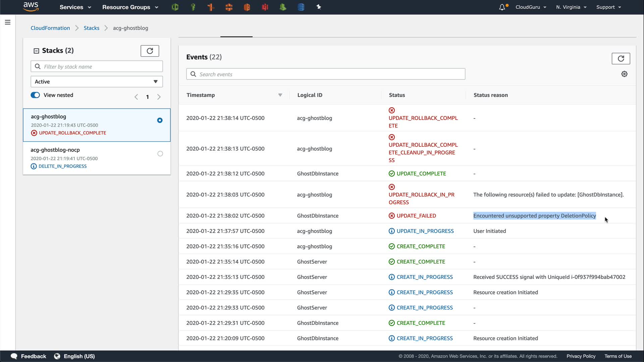Refresh the Events table
The height and width of the screenshot is (362, 644).
click(x=621, y=59)
